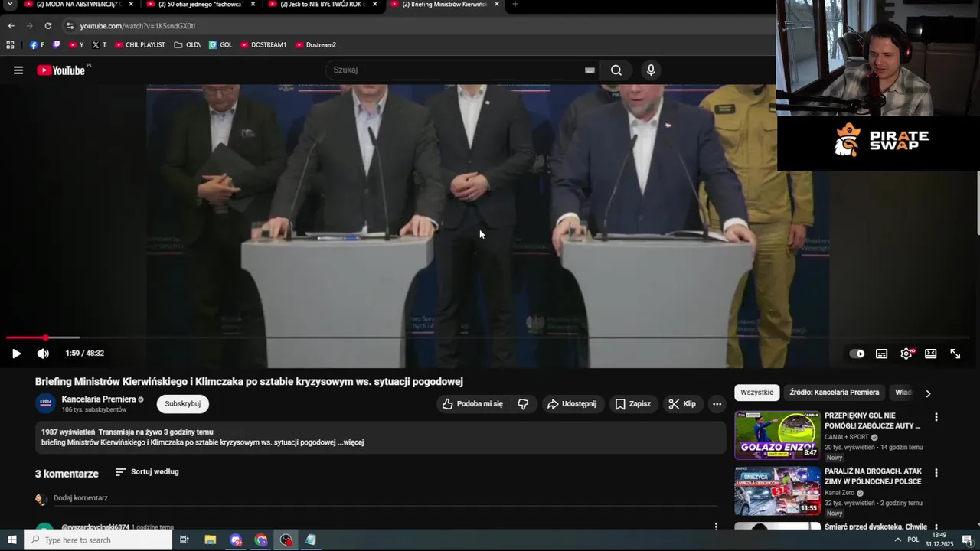
Task: Enter fullscreen mode
Action: click(x=955, y=354)
